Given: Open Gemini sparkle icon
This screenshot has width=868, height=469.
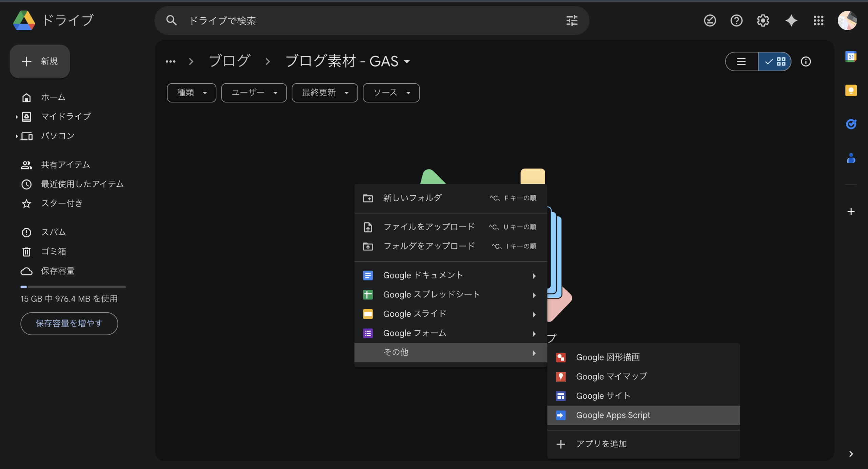Looking at the screenshot, I should tap(791, 21).
